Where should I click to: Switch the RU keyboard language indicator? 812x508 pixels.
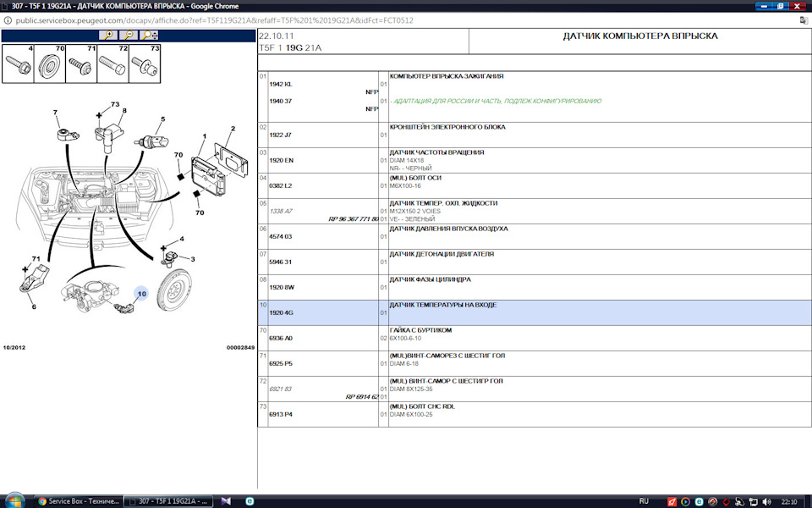pyautogui.click(x=644, y=501)
